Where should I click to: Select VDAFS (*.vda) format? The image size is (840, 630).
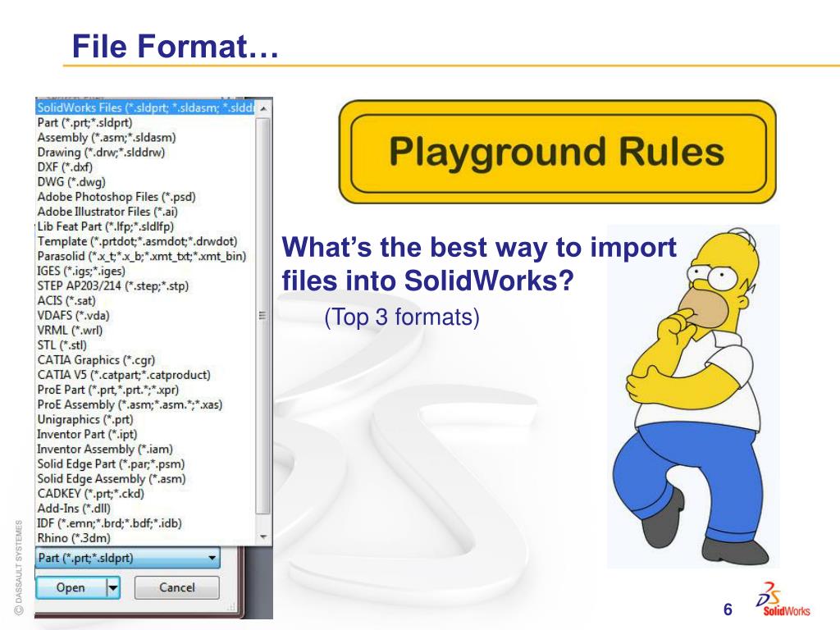click(x=146, y=316)
